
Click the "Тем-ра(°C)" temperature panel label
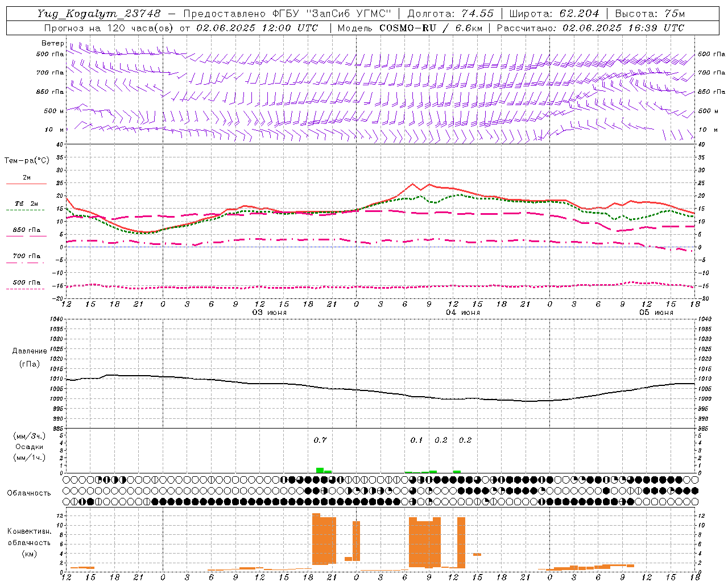(27, 161)
